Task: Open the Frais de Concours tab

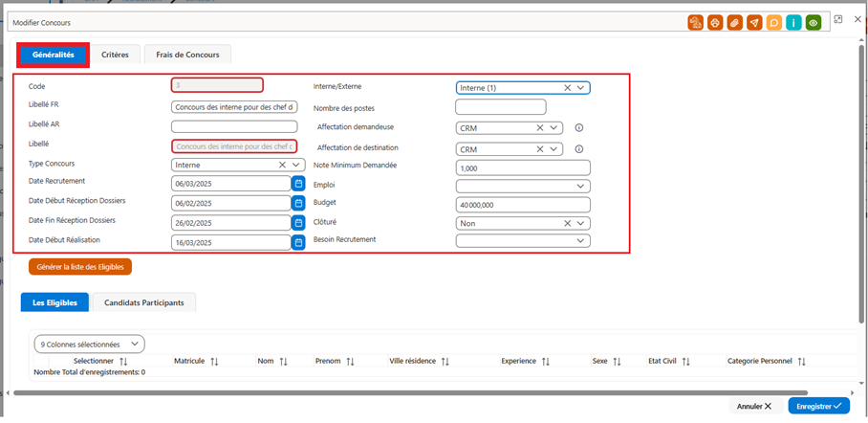Action: pos(187,55)
